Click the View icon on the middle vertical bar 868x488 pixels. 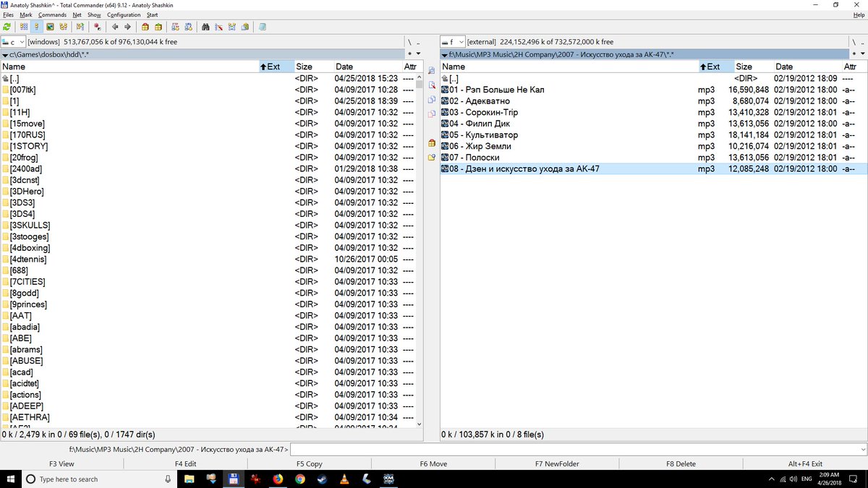coord(432,71)
